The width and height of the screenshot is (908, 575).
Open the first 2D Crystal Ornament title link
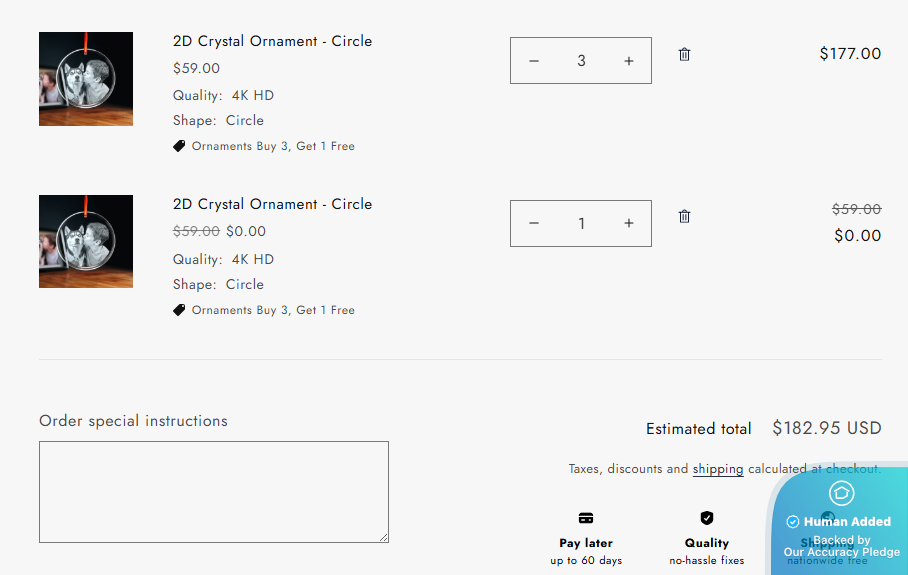pyautogui.click(x=272, y=41)
